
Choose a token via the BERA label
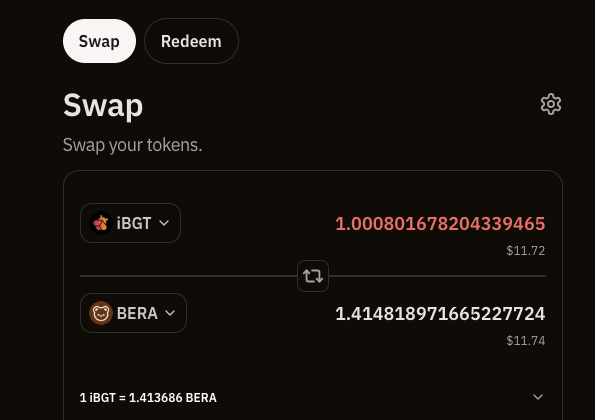(x=137, y=313)
